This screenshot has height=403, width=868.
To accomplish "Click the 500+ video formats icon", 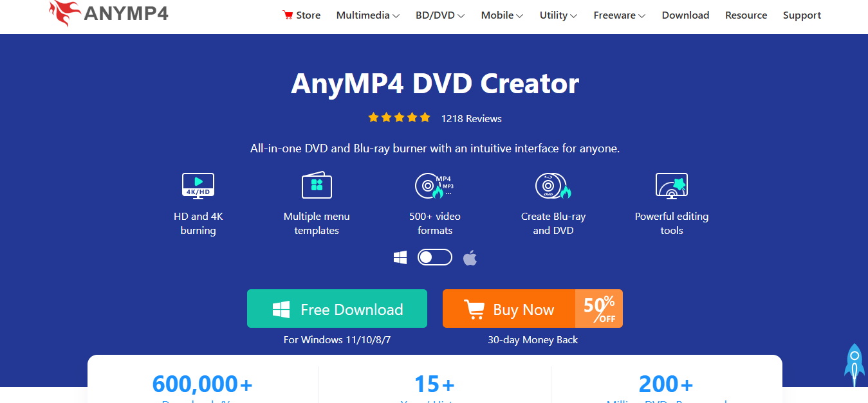I will 434,185.
